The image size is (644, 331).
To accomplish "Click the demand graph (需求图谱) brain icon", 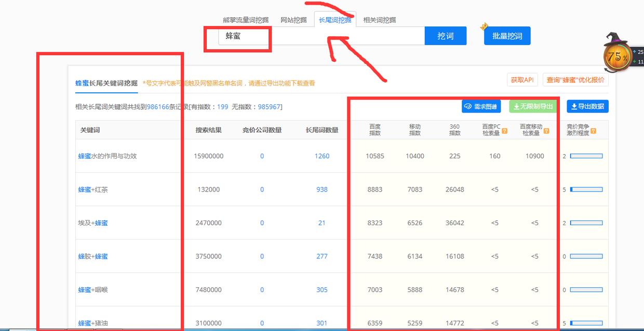I will click(x=468, y=106).
